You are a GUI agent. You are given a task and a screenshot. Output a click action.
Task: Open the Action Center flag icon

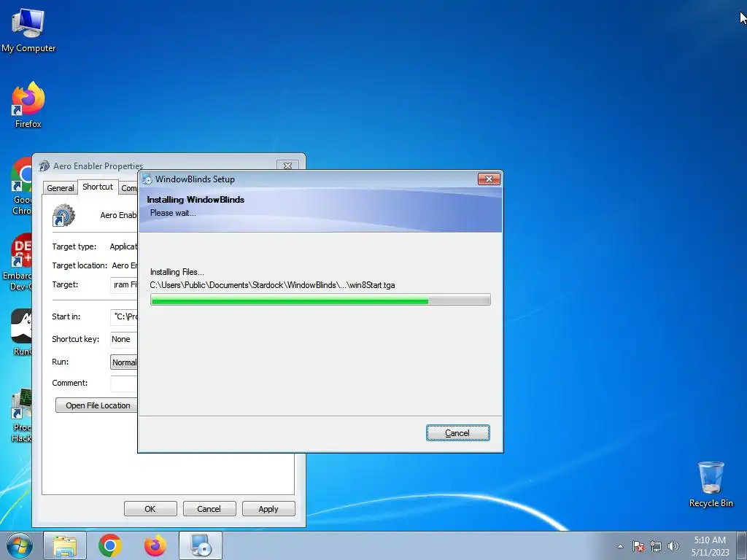(638, 546)
